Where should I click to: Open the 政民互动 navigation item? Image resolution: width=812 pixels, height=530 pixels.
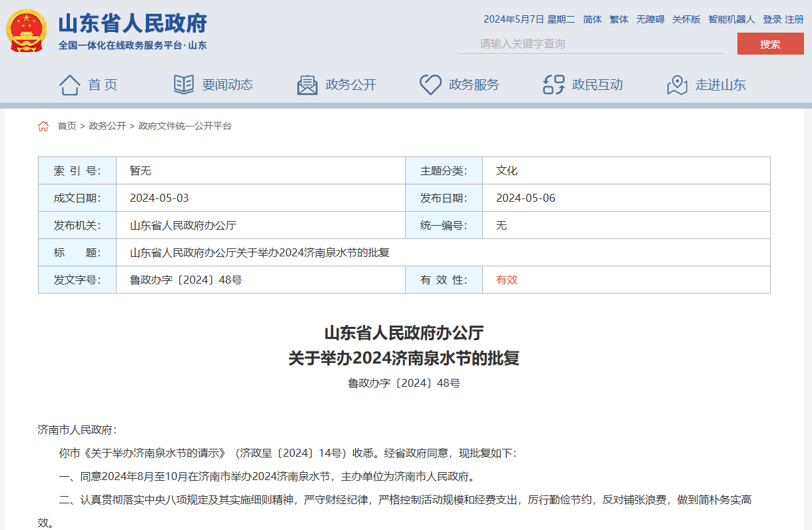pyautogui.click(x=598, y=85)
